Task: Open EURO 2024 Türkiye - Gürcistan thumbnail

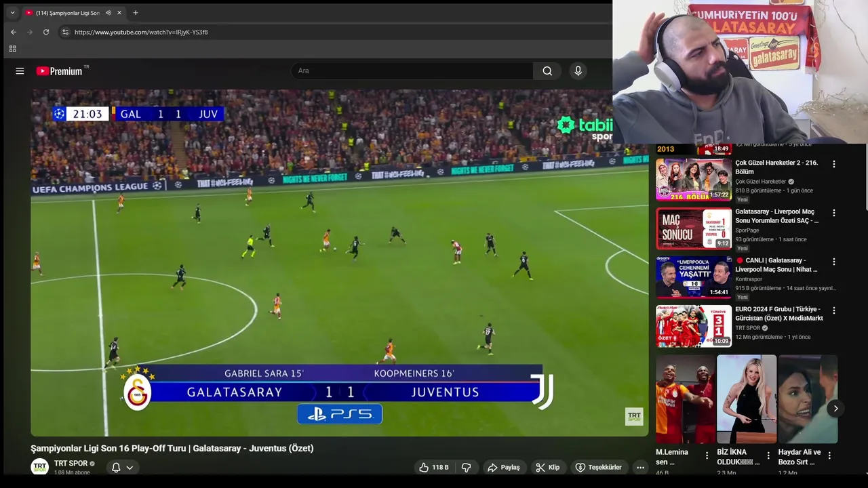Action: (x=693, y=326)
